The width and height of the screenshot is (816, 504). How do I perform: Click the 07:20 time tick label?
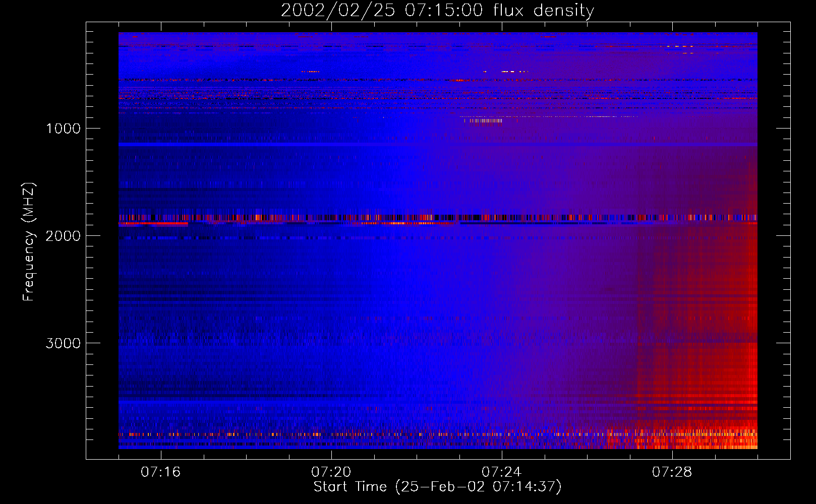[331, 472]
